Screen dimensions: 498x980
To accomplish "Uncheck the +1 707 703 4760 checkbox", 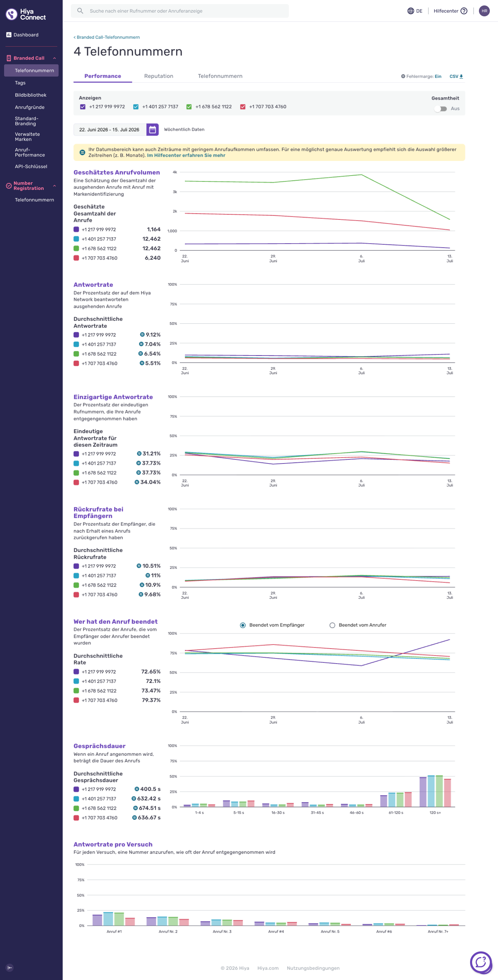I will pyautogui.click(x=243, y=107).
